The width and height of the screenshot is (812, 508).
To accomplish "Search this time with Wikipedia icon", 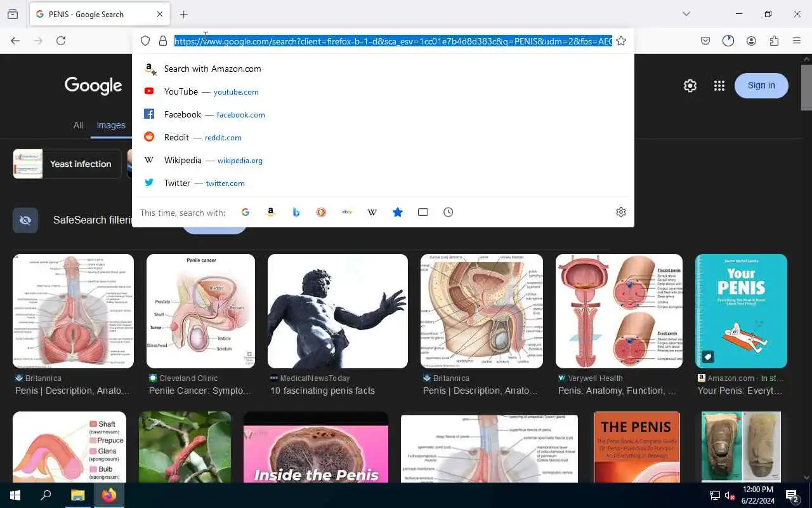I will coord(372,212).
